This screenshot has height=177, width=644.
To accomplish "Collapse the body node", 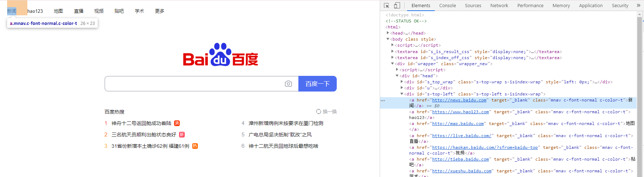I will tap(388, 39).
